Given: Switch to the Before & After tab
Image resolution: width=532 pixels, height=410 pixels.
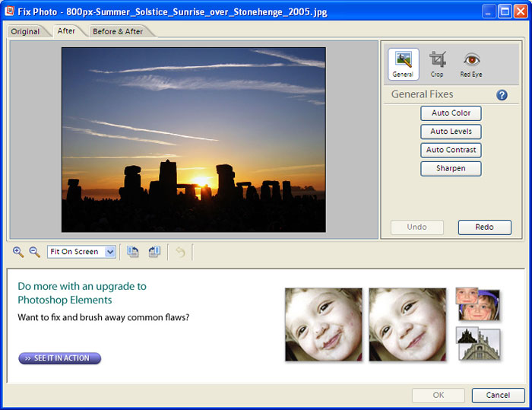Looking at the screenshot, I should pyautogui.click(x=121, y=31).
